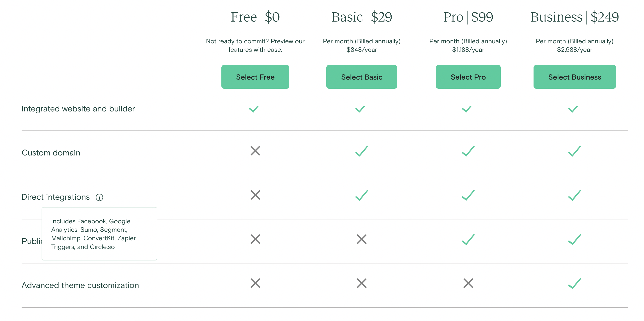Click the Pro | $99 plan heading

click(468, 17)
